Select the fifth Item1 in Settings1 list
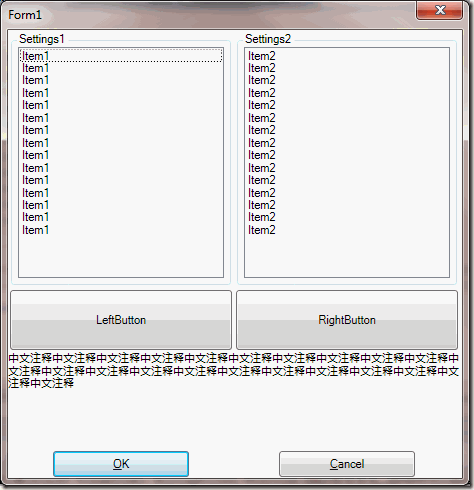474x490 pixels. point(121,105)
